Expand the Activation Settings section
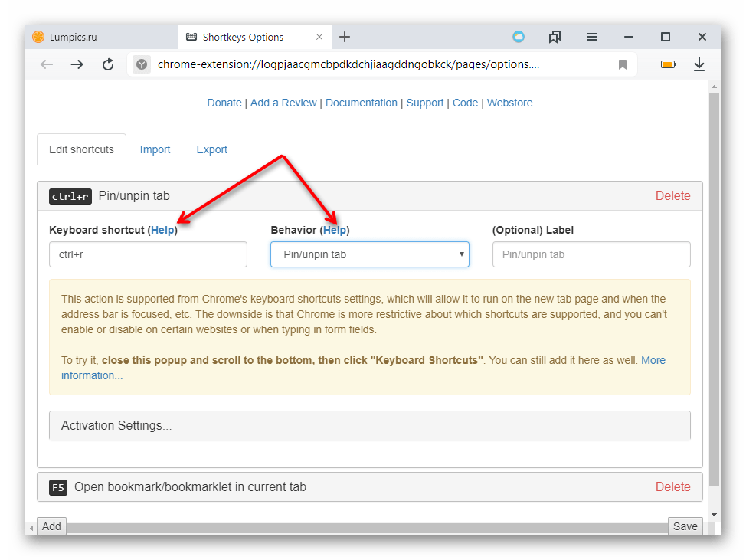 (369, 426)
